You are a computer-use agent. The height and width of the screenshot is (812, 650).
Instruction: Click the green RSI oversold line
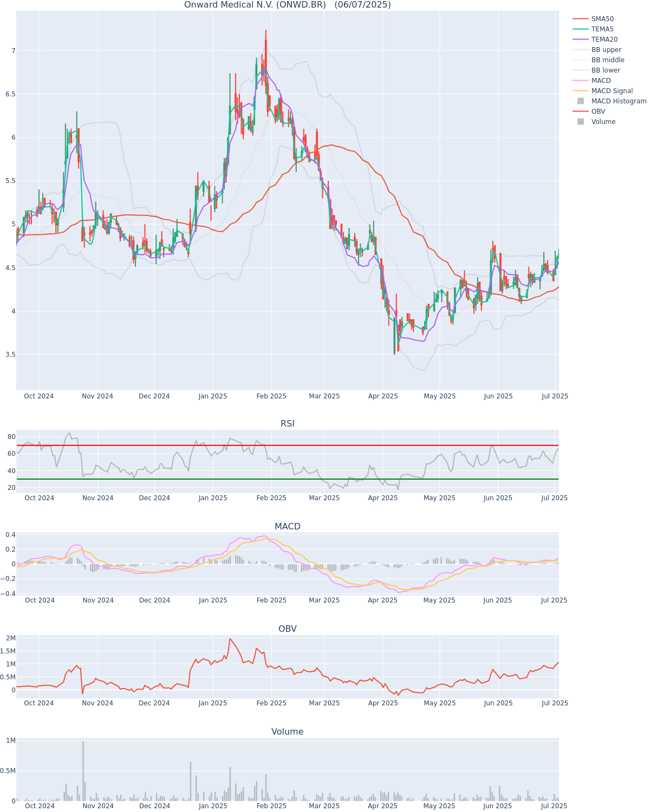(x=288, y=479)
